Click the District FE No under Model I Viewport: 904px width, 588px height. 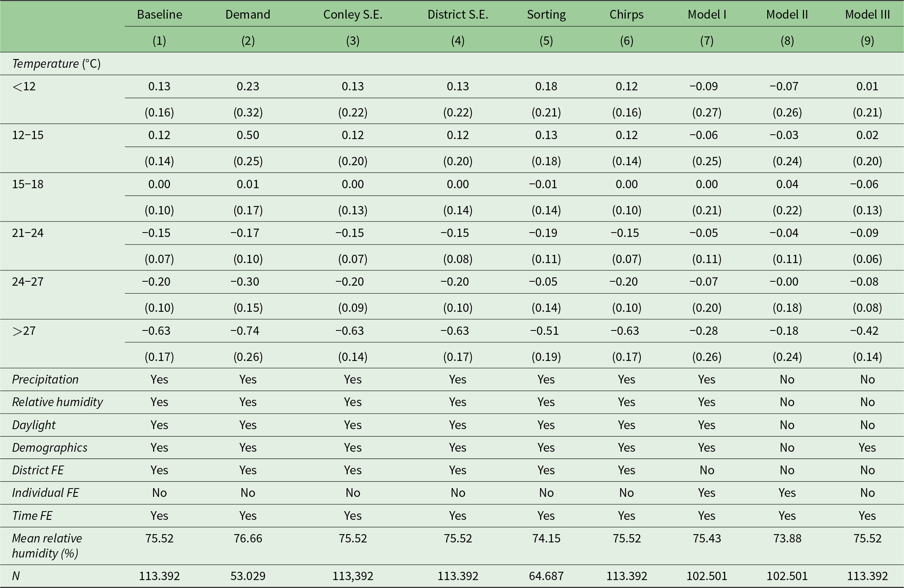(707, 470)
